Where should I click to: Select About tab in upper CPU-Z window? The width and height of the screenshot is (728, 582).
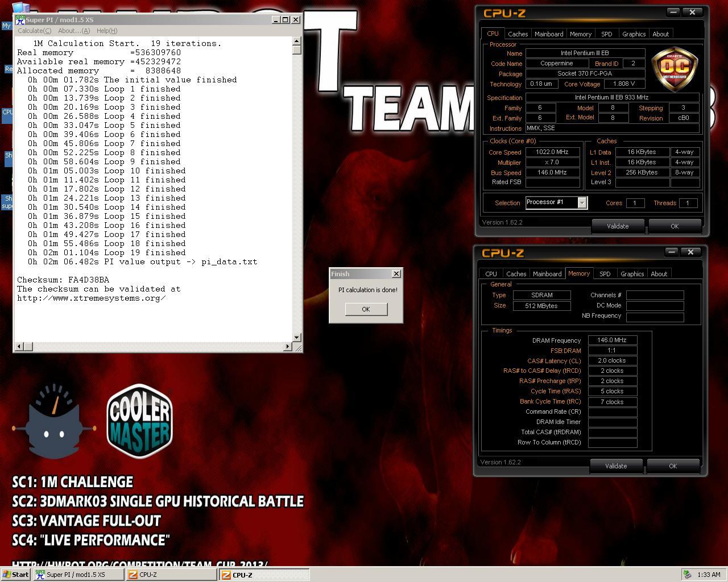[x=660, y=34]
